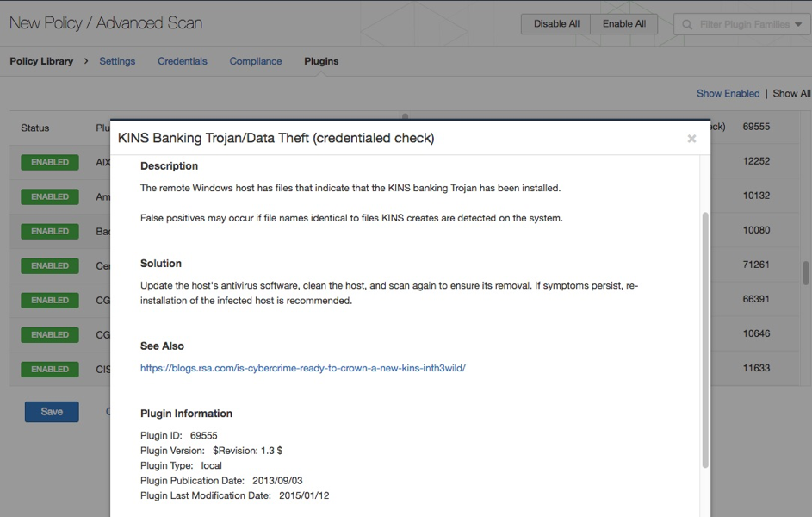The image size is (812, 517).
Task: Click plugin ID 10080 in the list
Action: pos(756,230)
